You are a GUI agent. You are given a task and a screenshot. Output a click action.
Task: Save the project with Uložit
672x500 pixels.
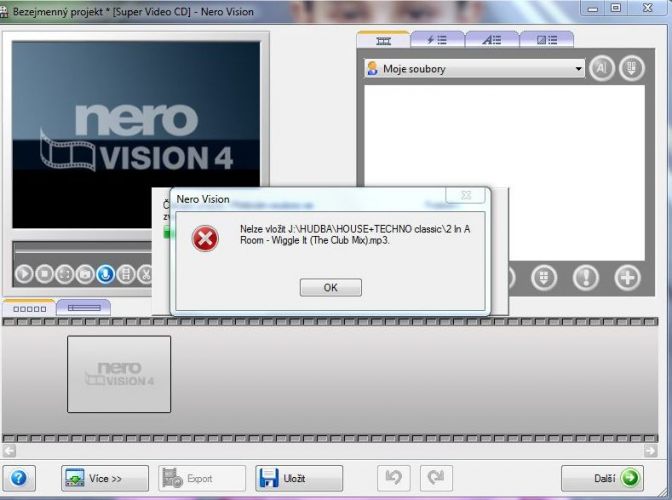click(299, 478)
